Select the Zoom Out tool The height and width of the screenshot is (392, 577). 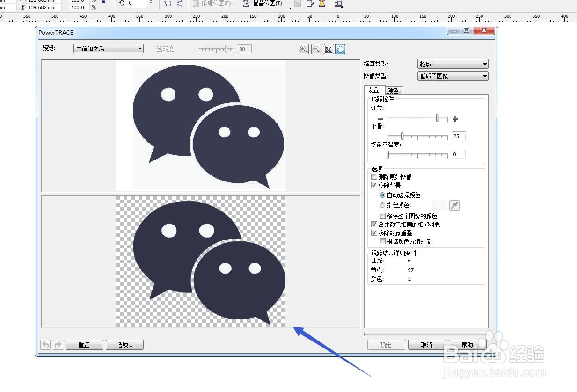coord(316,49)
